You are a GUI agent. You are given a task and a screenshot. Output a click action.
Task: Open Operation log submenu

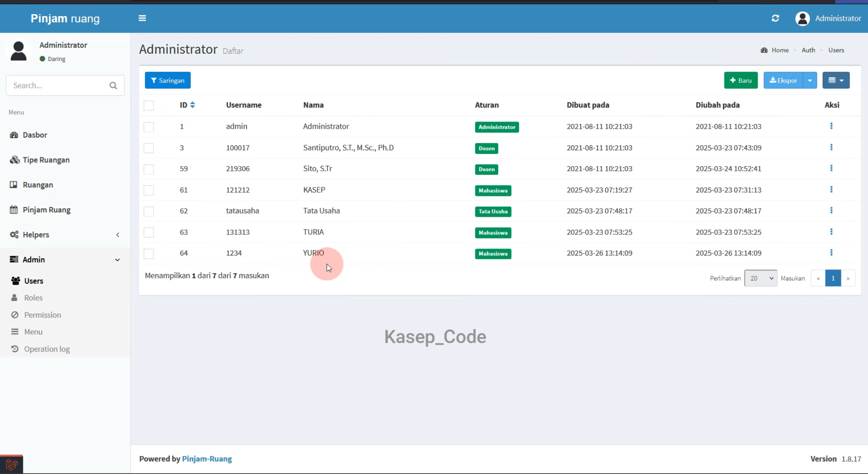click(47, 349)
